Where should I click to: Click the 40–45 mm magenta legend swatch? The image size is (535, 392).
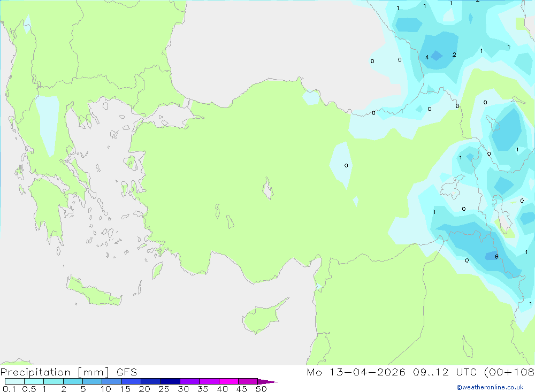228,381
